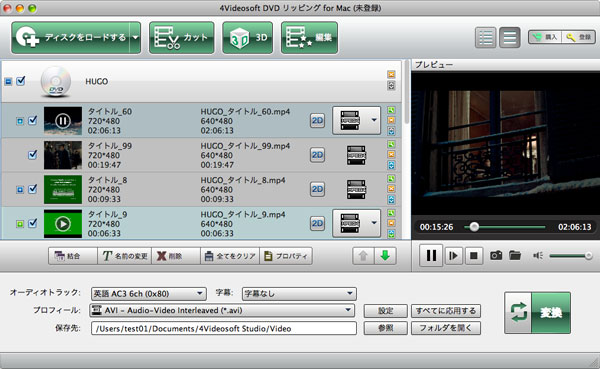
Task: Click the format profile icon on タイトル_8 row
Action: coord(356,189)
